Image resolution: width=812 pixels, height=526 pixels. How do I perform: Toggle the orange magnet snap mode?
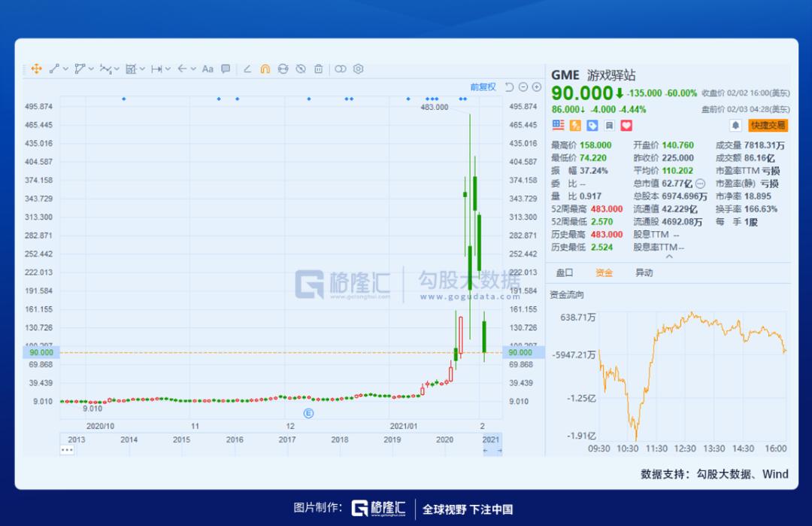(265, 69)
